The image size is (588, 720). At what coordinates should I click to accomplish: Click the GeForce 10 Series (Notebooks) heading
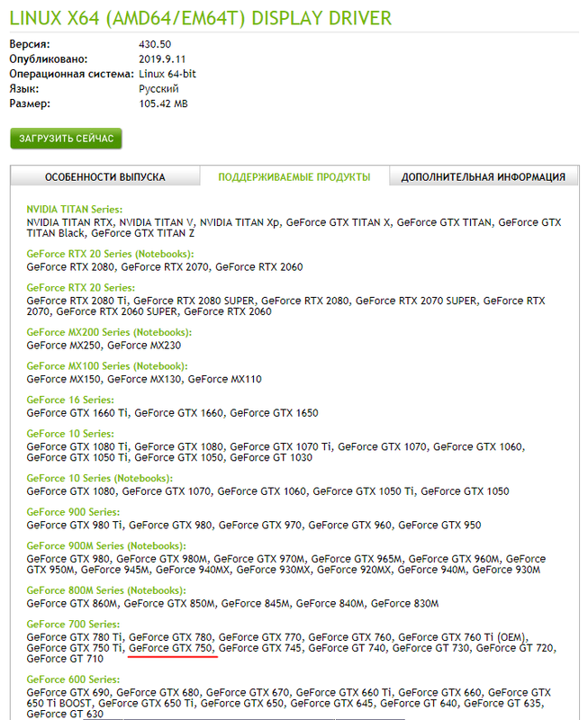click(x=100, y=479)
